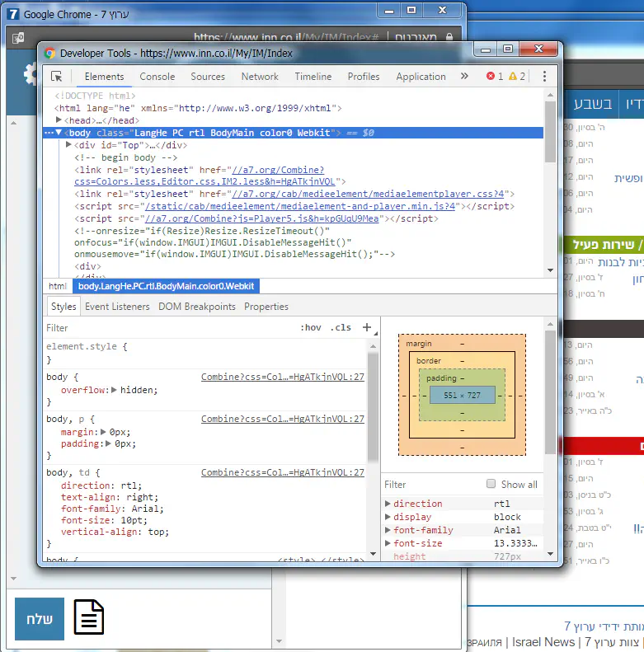Click the 551 × 727 content box
The height and width of the screenshot is (652, 644).
(x=462, y=396)
